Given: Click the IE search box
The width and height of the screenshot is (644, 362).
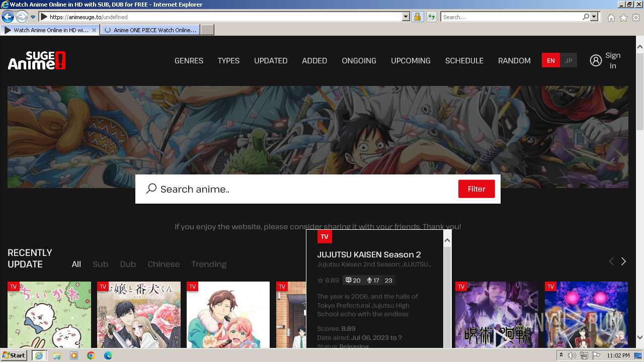Looking at the screenshot, I should 511,17.
